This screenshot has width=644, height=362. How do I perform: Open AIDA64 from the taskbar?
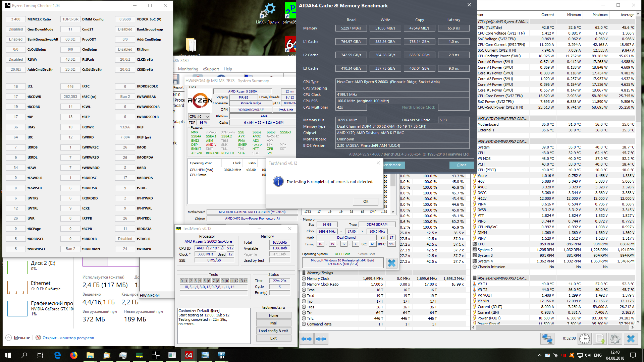pyautogui.click(x=189, y=355)
